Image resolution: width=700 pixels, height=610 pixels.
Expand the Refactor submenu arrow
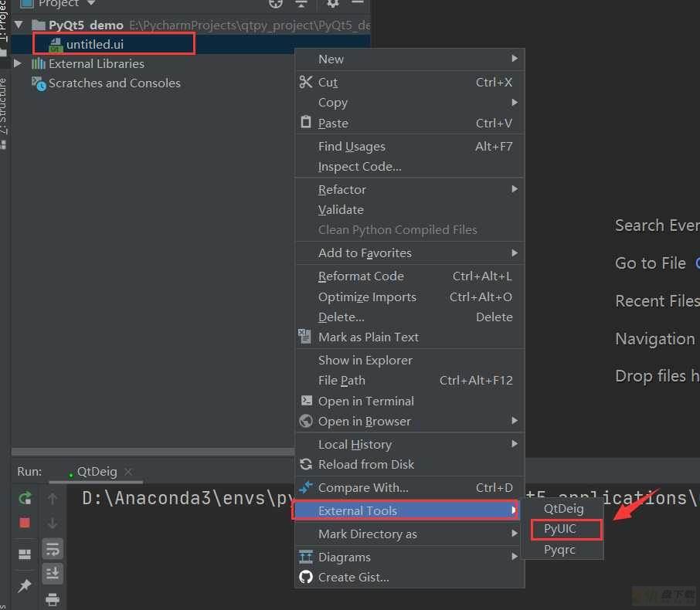coord(515,189)
